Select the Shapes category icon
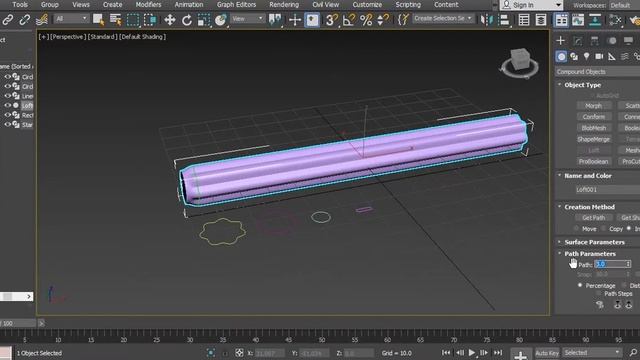Image resolution: width=640 pixels, height=360 pixels. 574,56
